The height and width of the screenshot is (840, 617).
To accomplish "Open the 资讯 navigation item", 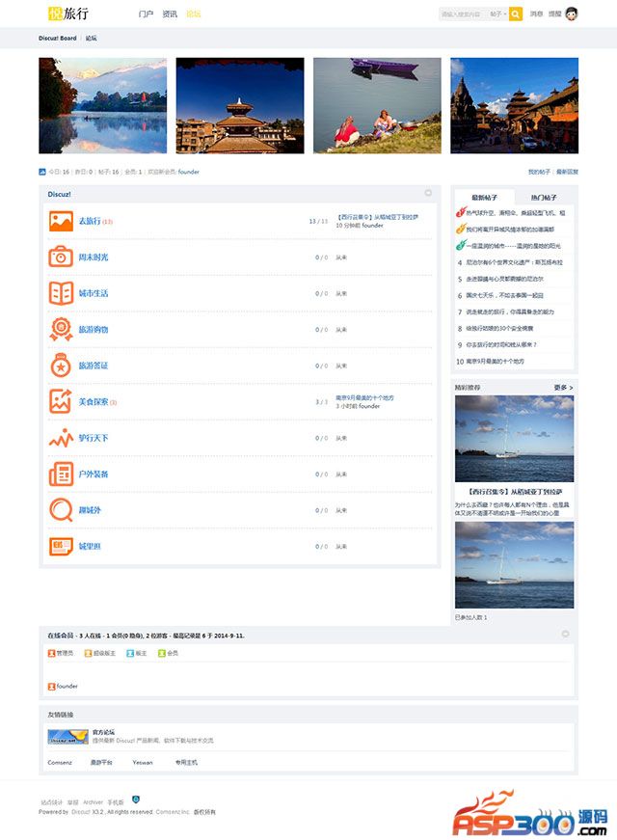I will (170, 14).
